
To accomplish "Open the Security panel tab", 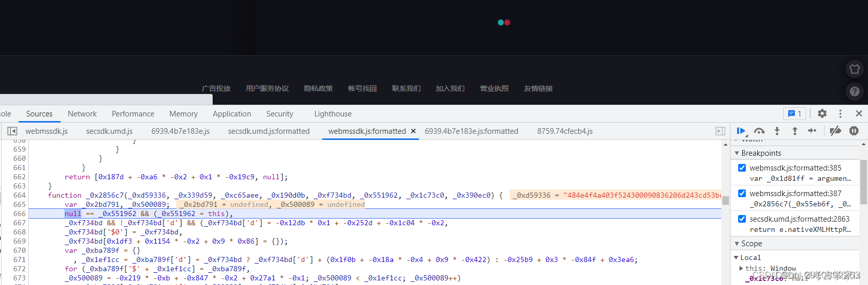I will point(280,114).
